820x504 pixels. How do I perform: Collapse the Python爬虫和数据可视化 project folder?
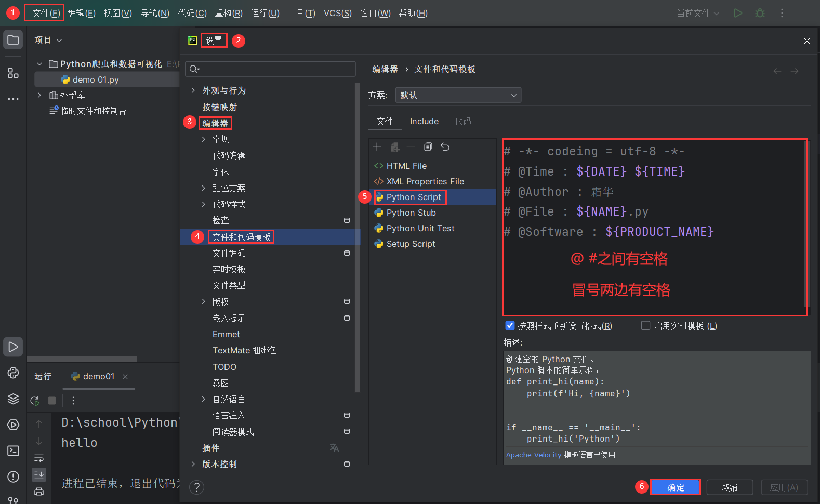pyautogui.click(x=39, y=64)
